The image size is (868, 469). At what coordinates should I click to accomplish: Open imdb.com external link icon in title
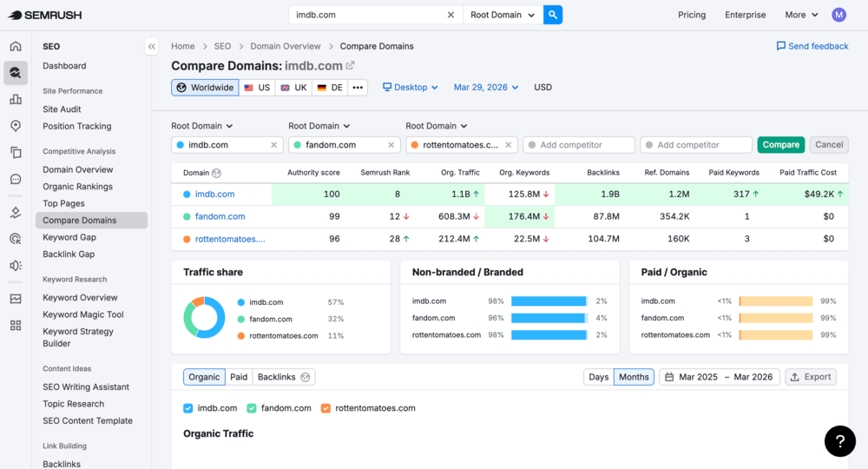(350, 65)
